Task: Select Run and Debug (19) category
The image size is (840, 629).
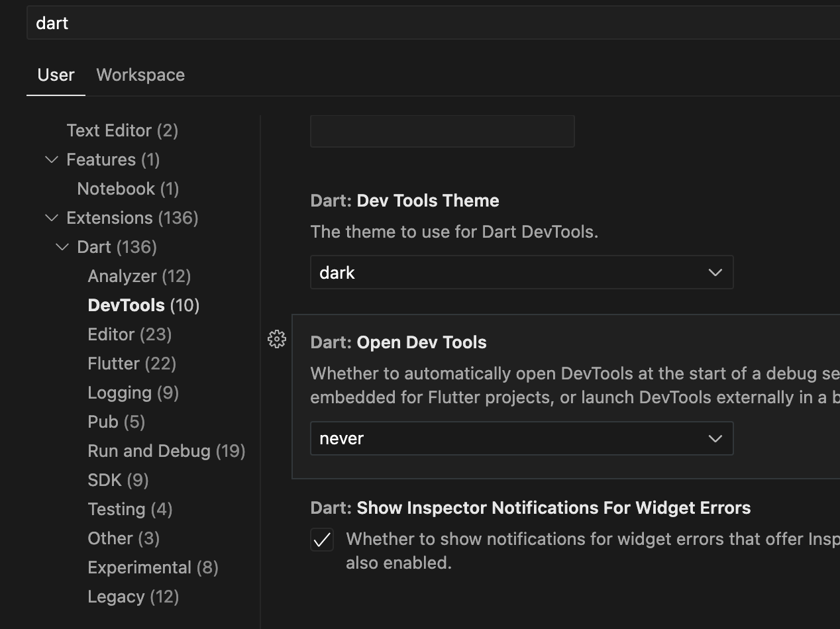Action: click(x=166, y=451)
